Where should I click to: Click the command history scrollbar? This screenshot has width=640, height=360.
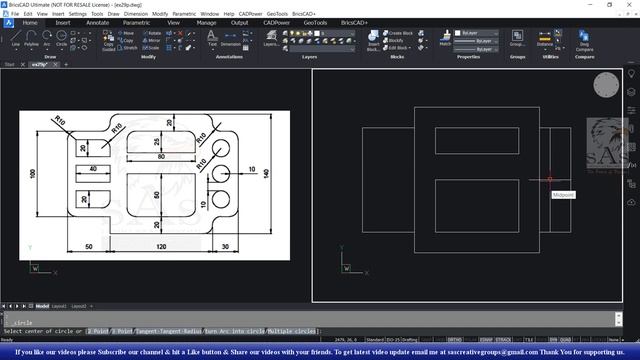click(619, 319)
